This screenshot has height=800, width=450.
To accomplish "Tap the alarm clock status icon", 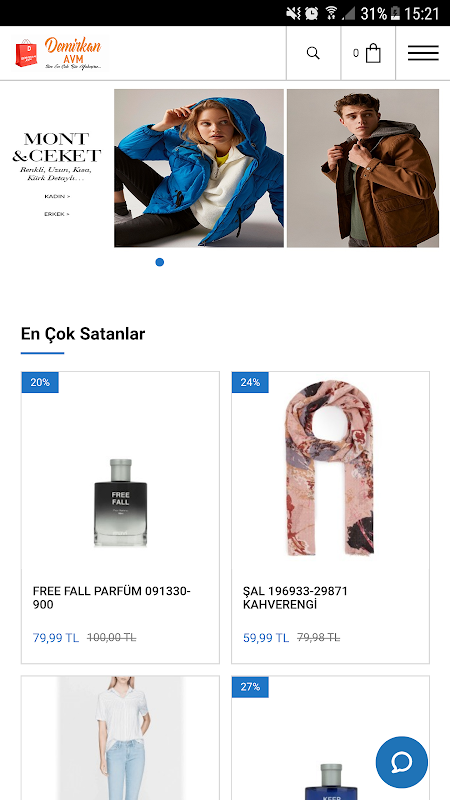I will (x=312, y=13).
